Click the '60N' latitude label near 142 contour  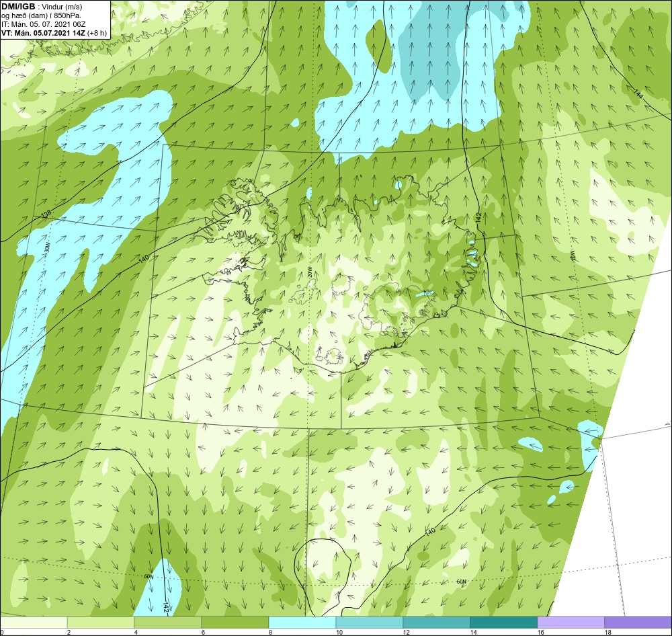click(x=149, y=576)
